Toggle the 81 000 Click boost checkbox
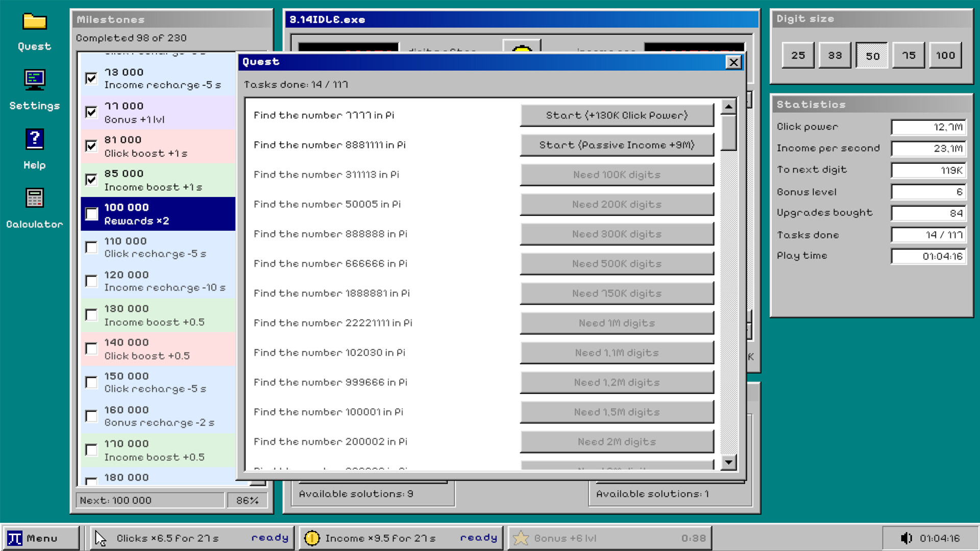980x551 pixels. (x=91, y=146)
